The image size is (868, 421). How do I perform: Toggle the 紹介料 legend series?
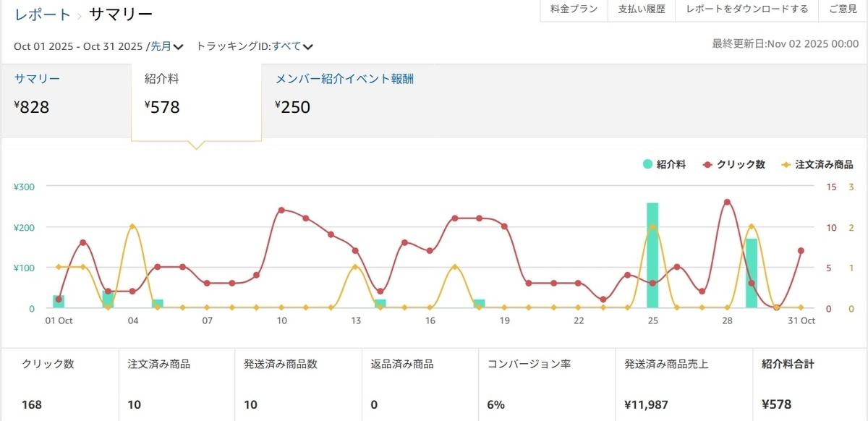click(664, 165)
